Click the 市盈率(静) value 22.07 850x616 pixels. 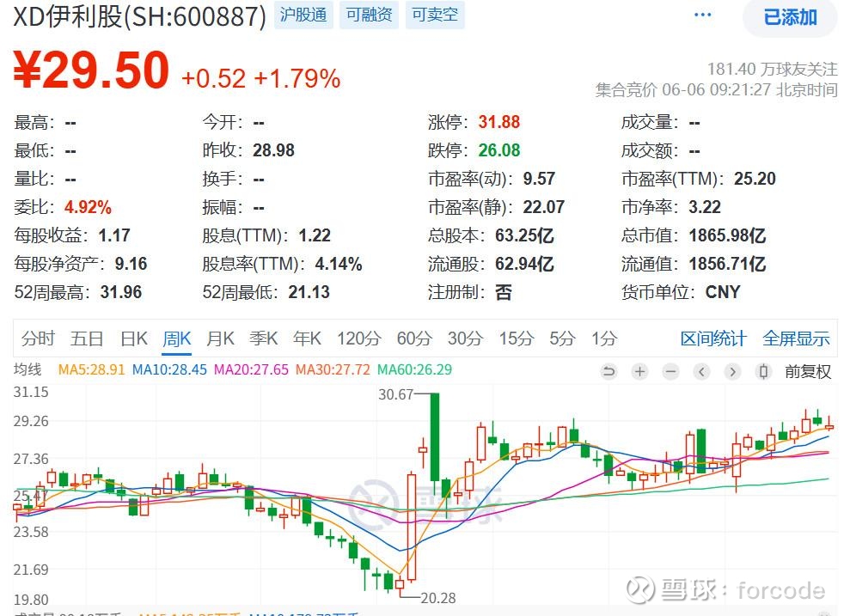click(543, 207)
